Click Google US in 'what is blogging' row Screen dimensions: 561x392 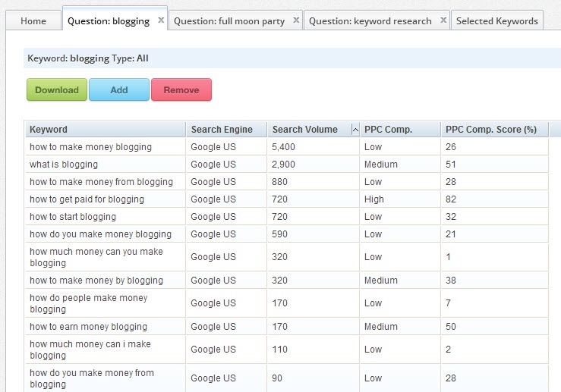pyautogui.click(x=227, y=165)
